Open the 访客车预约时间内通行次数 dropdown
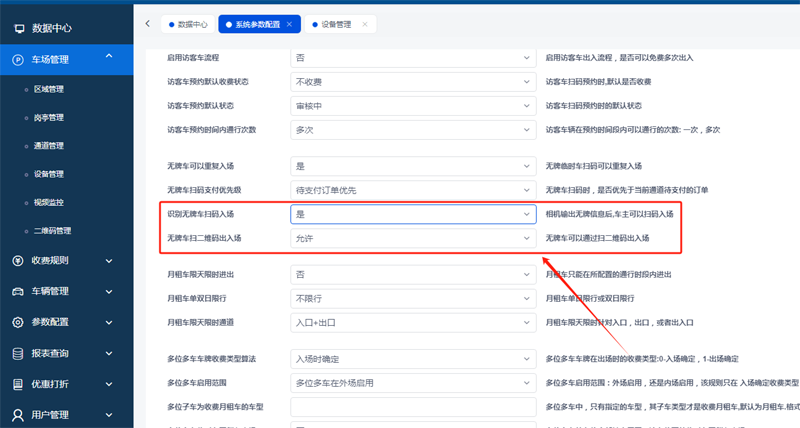800x428 pixels. [413, 130]
